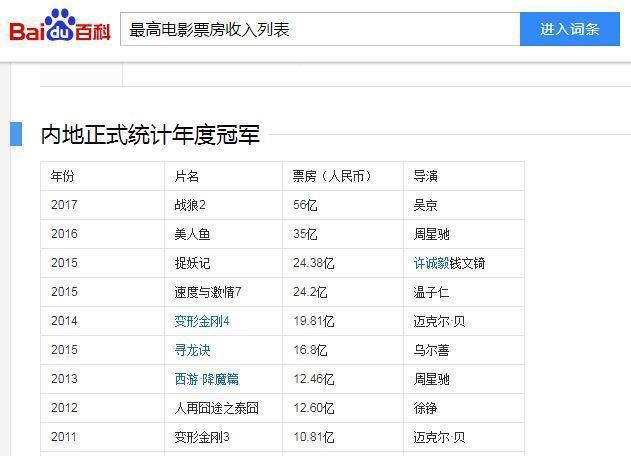Select the 12.46亿 box office cell
Screen dimensions: 631x456
(343, 379)
